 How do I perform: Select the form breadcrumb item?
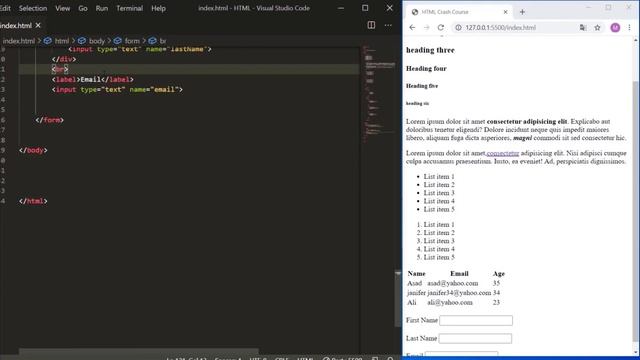pyautogui.click(x=132, y=41)
